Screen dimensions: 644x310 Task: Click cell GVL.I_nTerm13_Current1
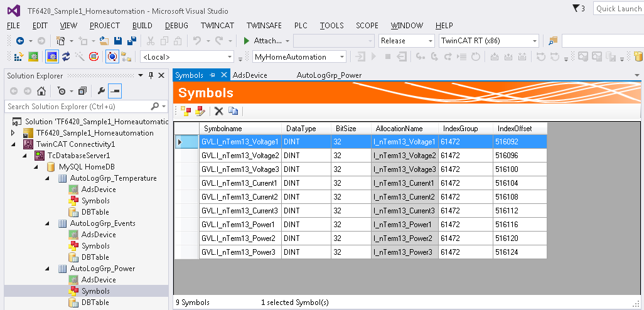(x=240, y=183)
